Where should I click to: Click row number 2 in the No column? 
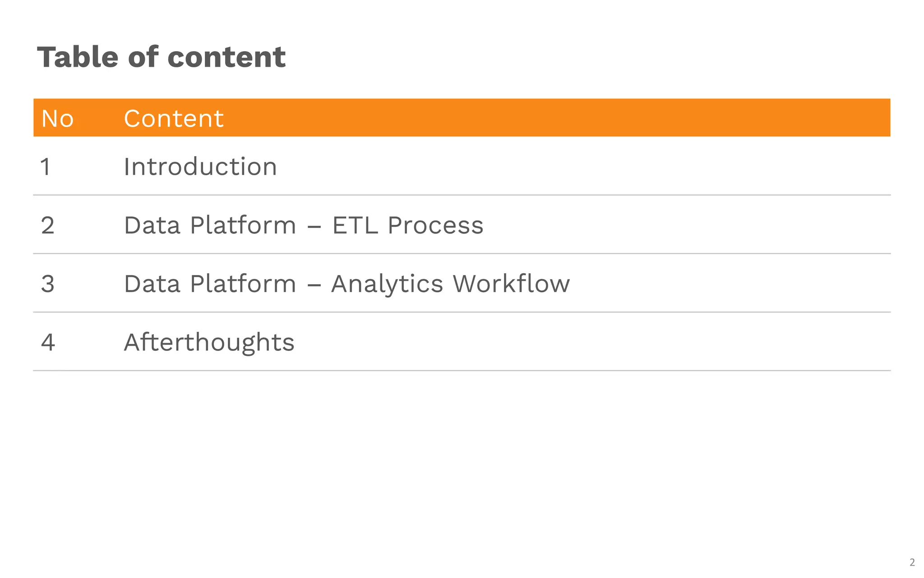pyautogui.click(x=47, y=225)
